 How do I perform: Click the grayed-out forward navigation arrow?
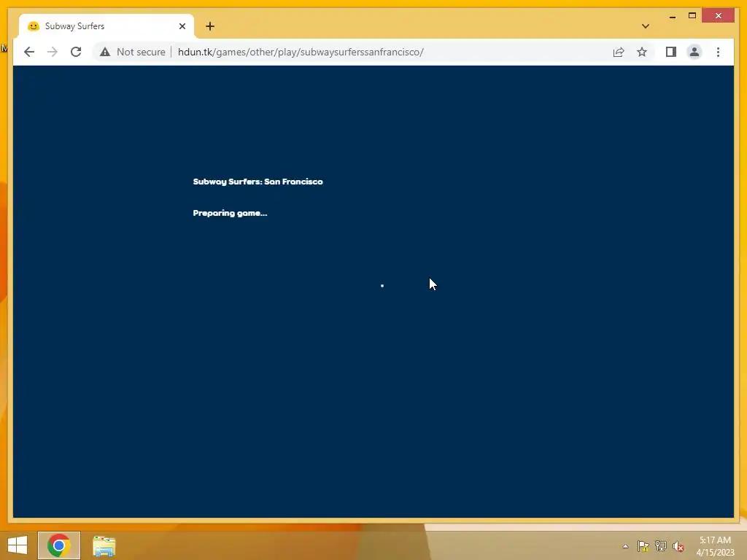53,52
